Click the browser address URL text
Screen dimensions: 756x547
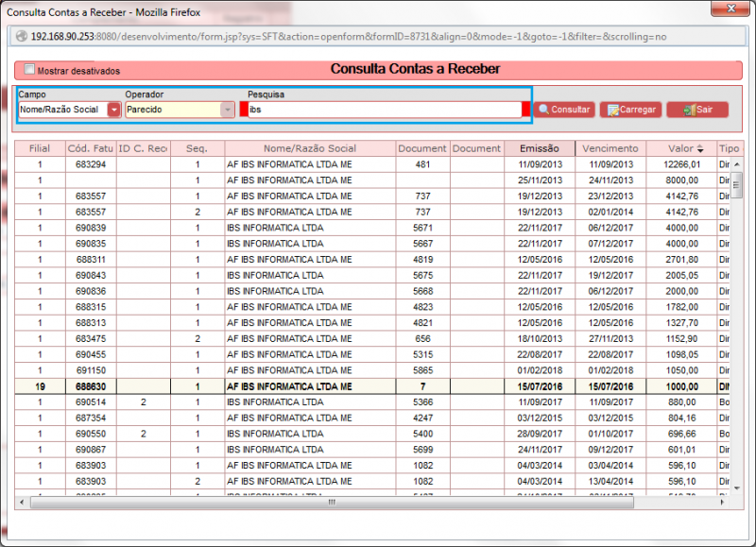pyautogui.click(x=349, y=36)
